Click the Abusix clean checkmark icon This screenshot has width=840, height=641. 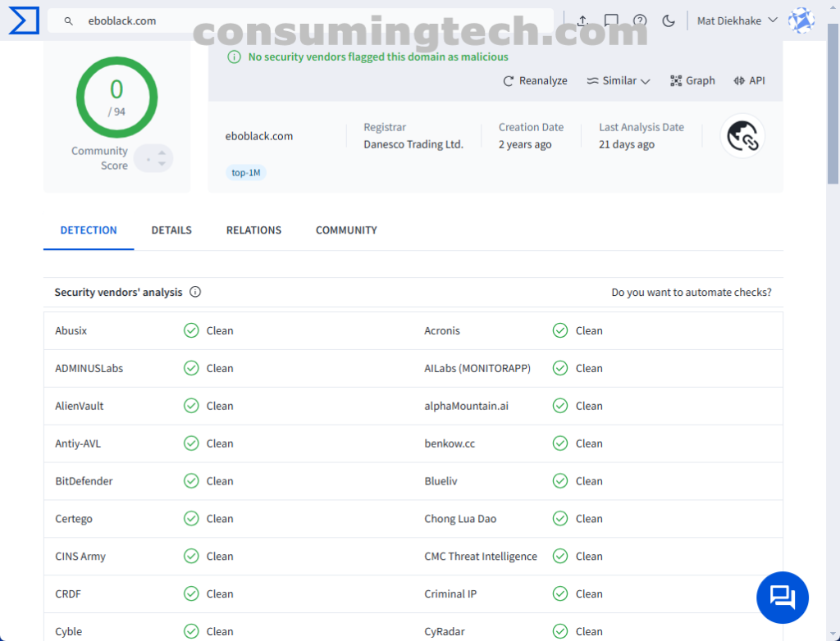tap(191, 330)
